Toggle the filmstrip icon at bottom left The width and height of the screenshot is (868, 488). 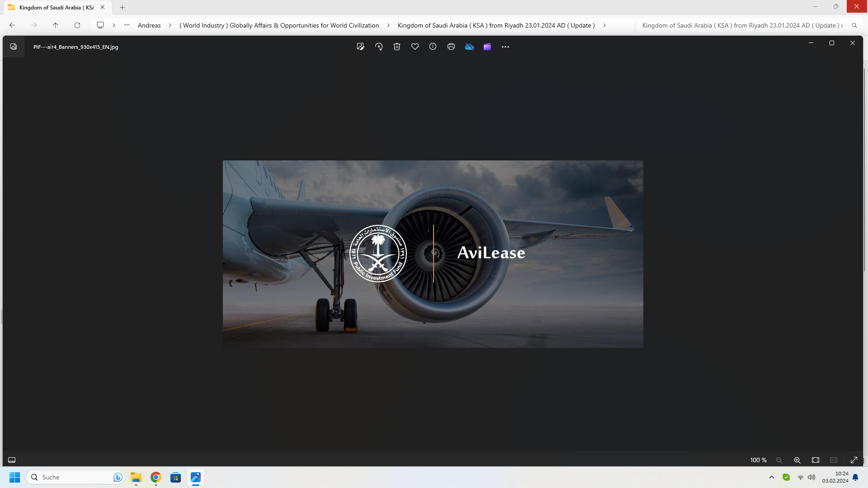point(12,460)
